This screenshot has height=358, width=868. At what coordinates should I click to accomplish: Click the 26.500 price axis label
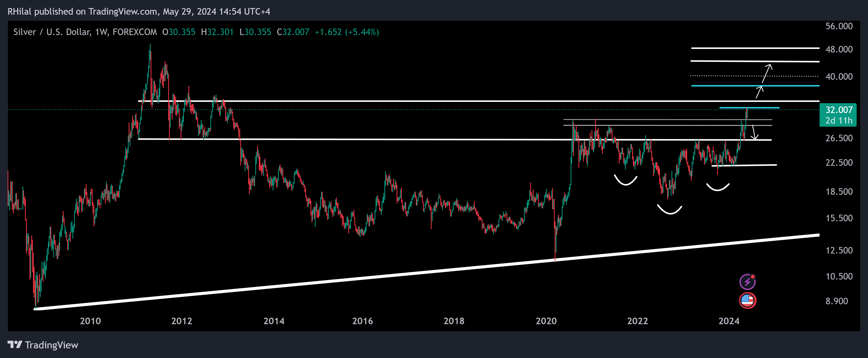[x=839, y=138]
